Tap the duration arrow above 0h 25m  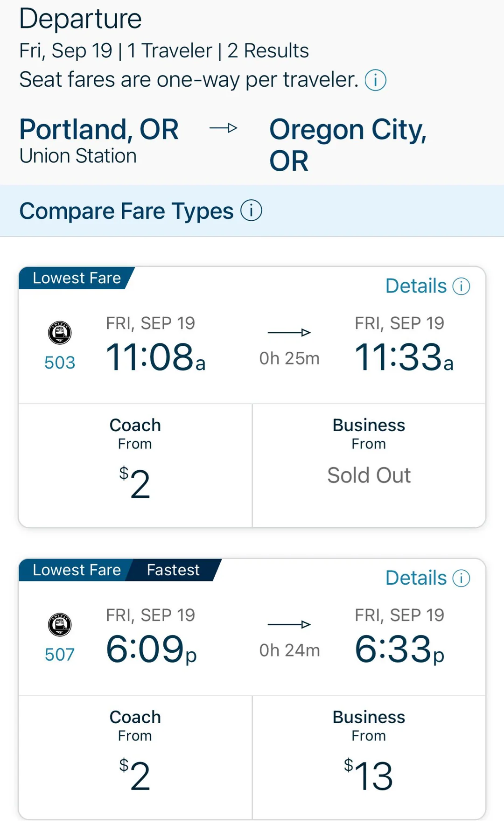click(x=289, y=333)
